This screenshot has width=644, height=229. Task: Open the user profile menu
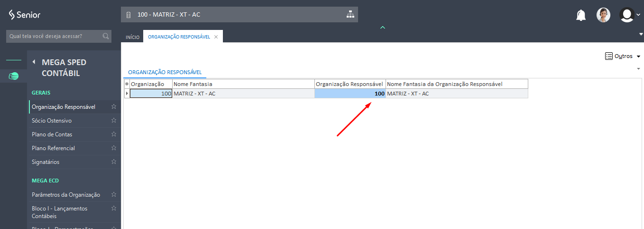click(629, 15)
